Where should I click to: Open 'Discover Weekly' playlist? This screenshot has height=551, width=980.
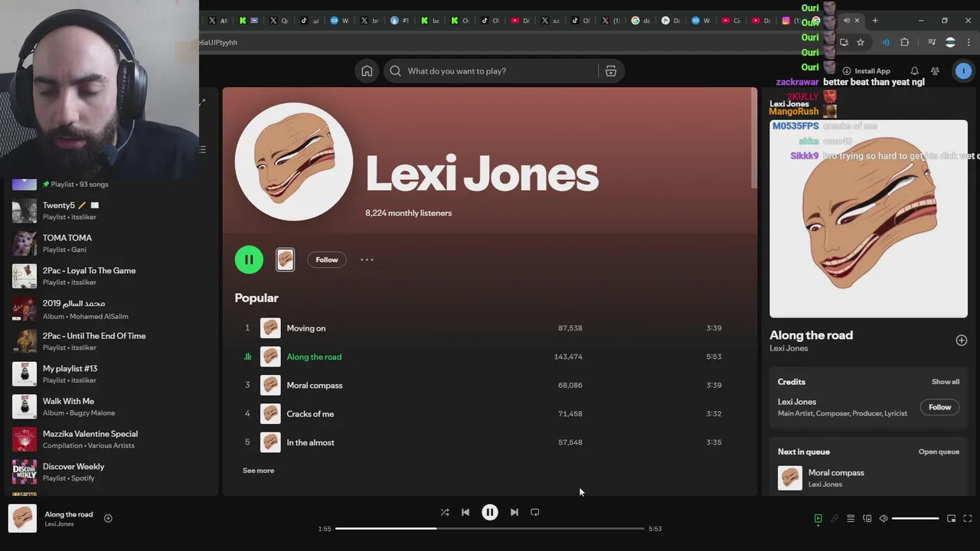pyautogui.click(x=111, y=472)
